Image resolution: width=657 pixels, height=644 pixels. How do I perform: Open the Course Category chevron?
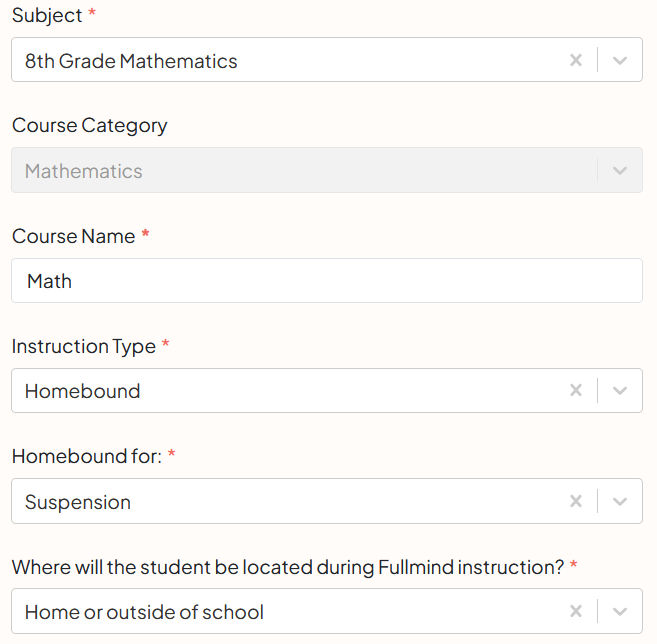tap(620, 171)
